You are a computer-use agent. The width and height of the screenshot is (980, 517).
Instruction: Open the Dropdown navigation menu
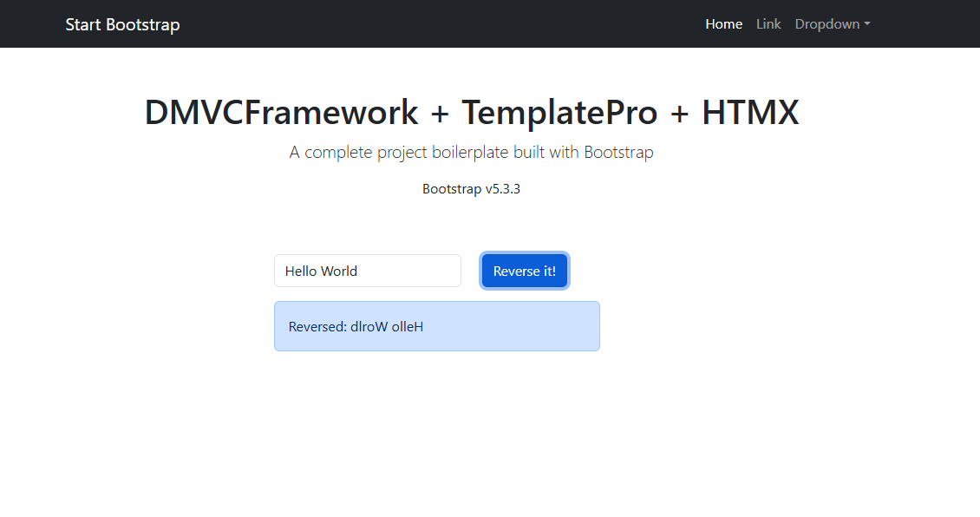(833, 23)
